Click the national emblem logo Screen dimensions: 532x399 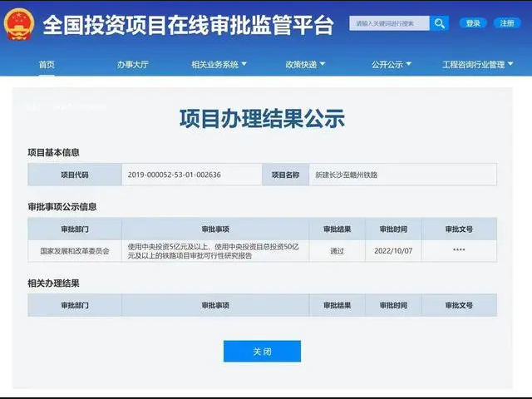click(x=18, y=23)
